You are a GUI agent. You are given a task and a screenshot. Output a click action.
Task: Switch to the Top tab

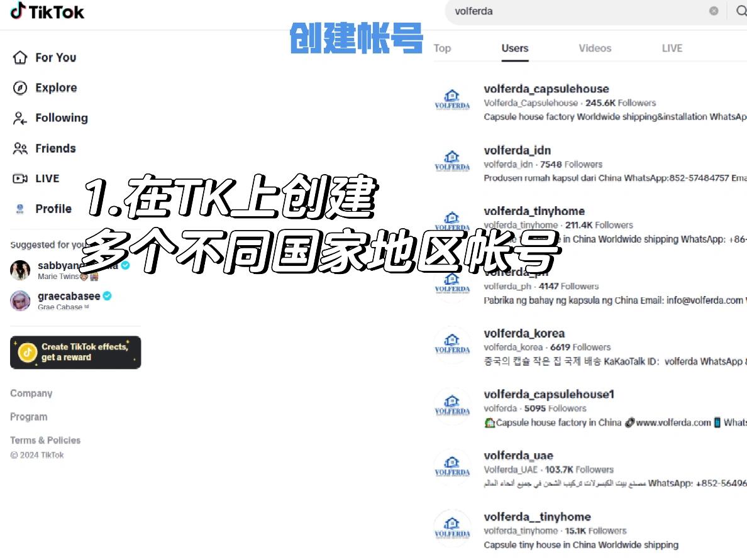point(442,48)
